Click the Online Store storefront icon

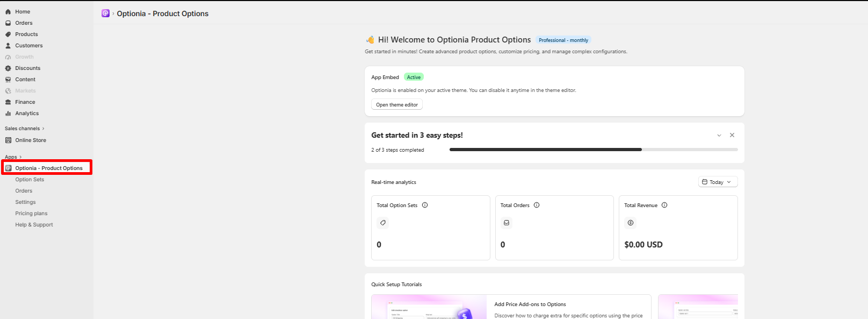point(8,140)
